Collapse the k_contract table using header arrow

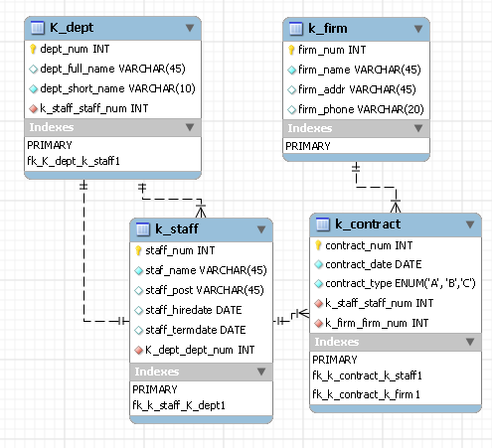pyautogui.click(x=470, y=224)
